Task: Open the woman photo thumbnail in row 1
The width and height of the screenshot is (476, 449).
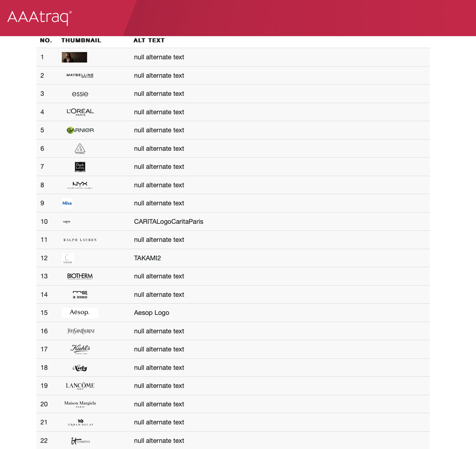Action: pyautogui.click(x=74, y=57)
